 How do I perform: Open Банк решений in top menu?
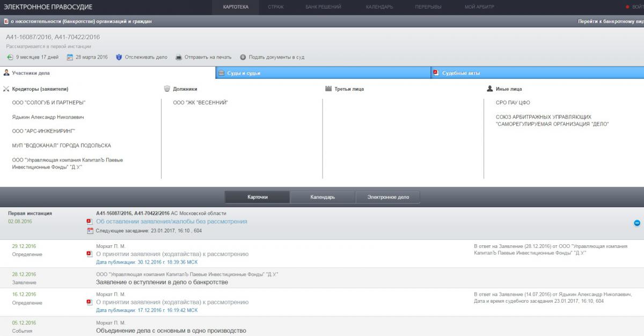(x=319, y=7)
